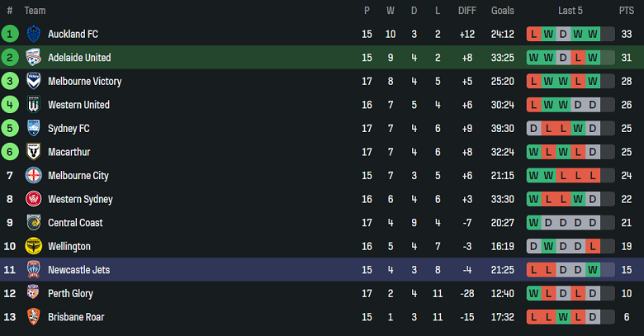The height and width of the screenshot is (336, 644).
Task: Click the Sydney FC club logo
Action: pyautogui.click(x=34, y=128)
